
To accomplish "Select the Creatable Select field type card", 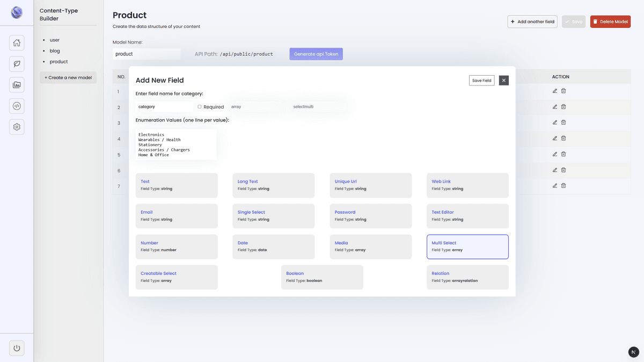I will point(177,277).
